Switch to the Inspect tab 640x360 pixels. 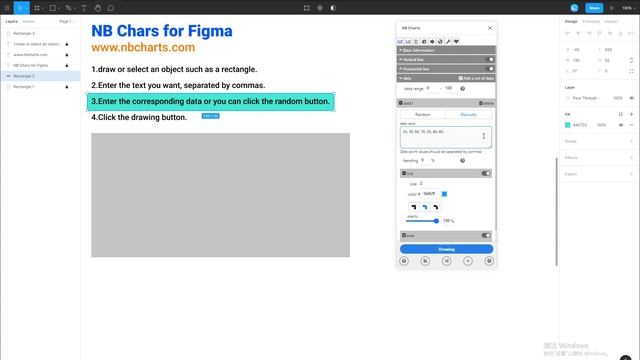click(x=611, y=21)
